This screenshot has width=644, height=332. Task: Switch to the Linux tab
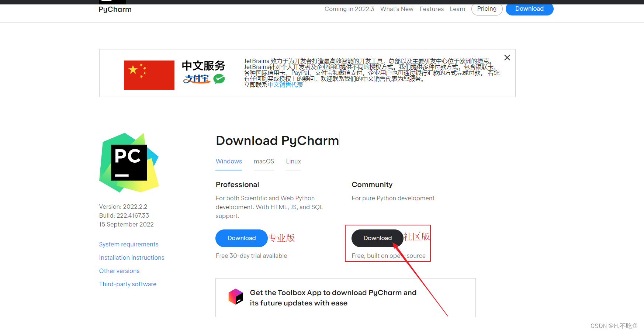click(x=293, y=162)
